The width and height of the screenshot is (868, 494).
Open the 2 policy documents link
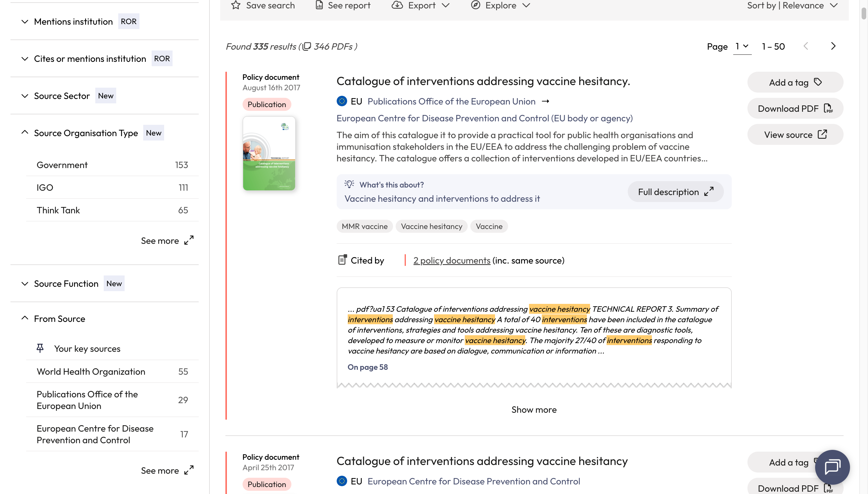[451, 260]
